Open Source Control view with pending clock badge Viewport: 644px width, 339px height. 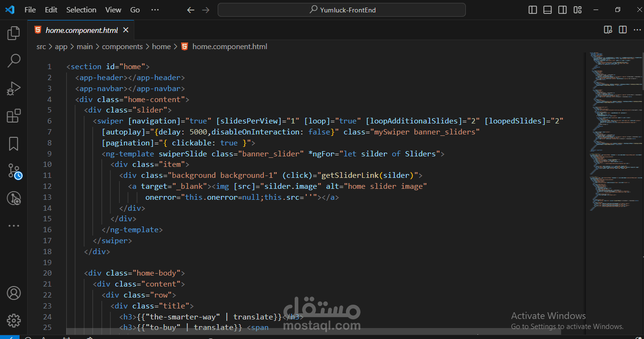pyautogui.click(x=14, y=171)
